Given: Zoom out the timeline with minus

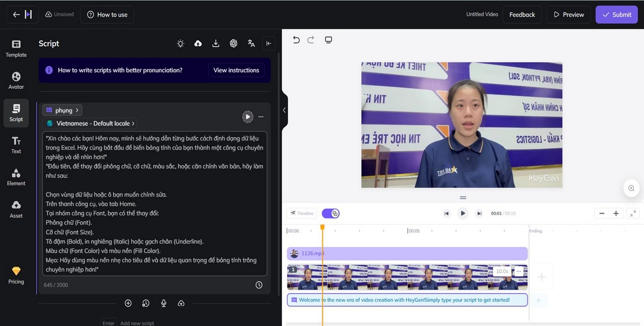Looking at the screenshot, I should [x=602, y=213].
